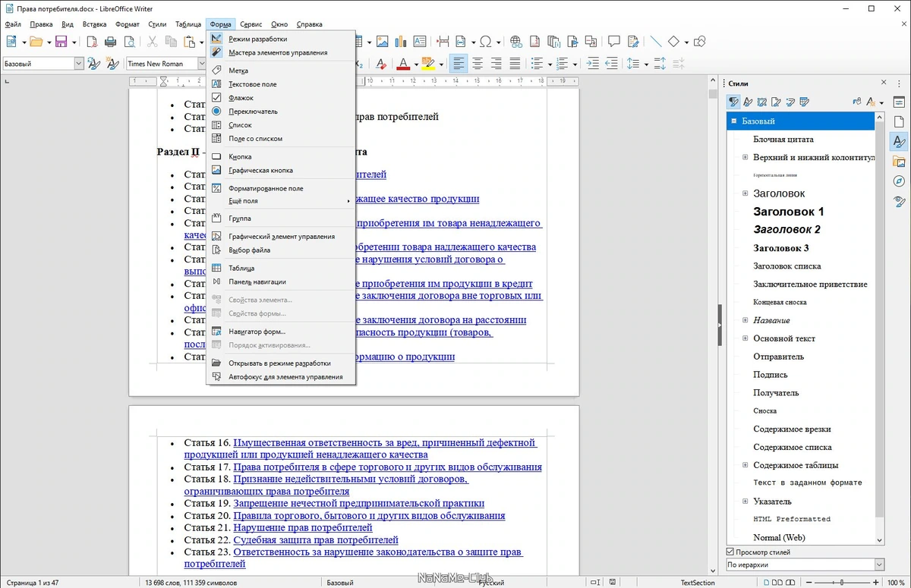Insert a page break from toolbar

(443, 42)
